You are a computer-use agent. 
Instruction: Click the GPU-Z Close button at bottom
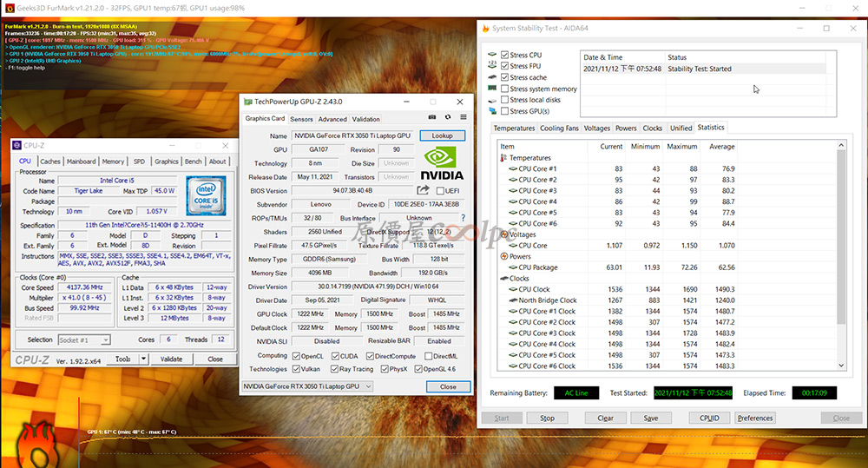pyautogui.click(x=448, y=386)
